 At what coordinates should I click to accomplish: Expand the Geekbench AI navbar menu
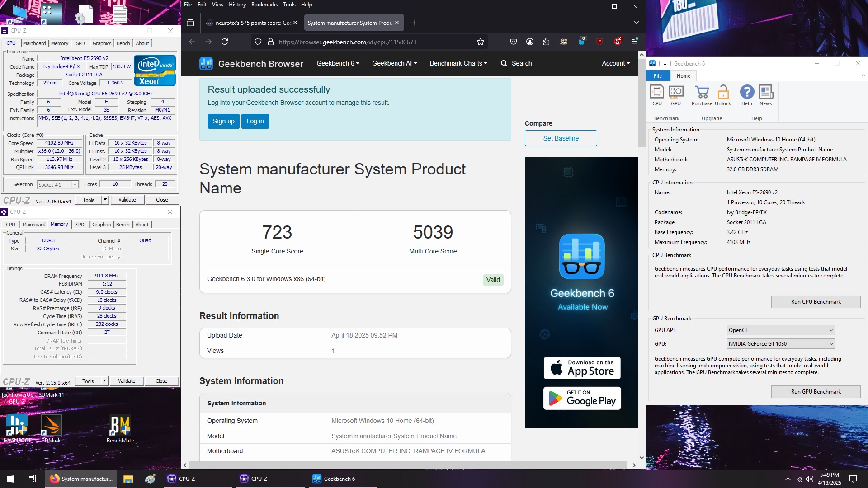tap(394, 63)
